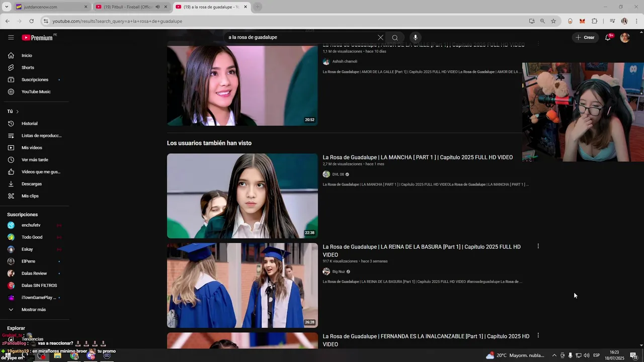Image resolution: width=644 pixels, height=362 pixels.
Task: Click the install app icon in address bar
Action: pyautogui.click(x=532, y=21)
